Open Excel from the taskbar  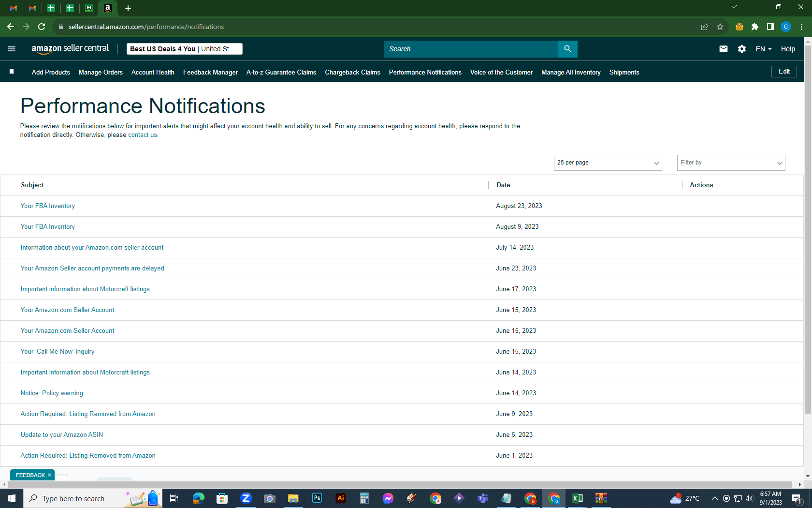[578, 498]
